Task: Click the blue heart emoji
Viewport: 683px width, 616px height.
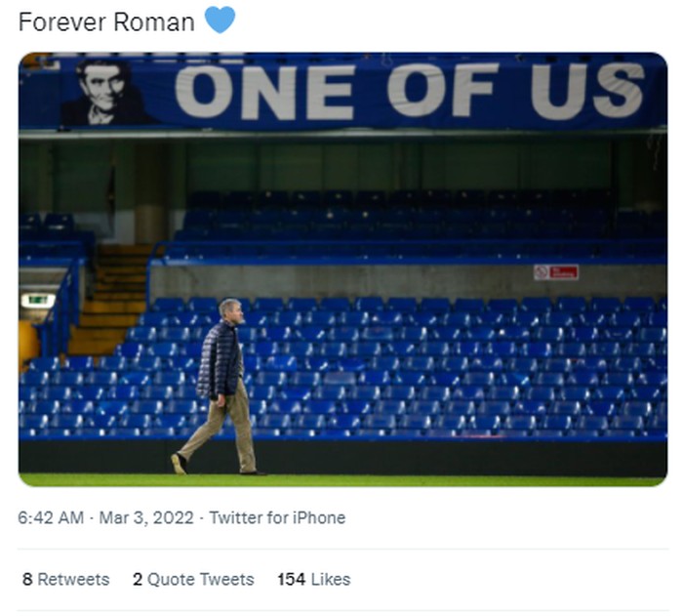Action: [220, 20]
